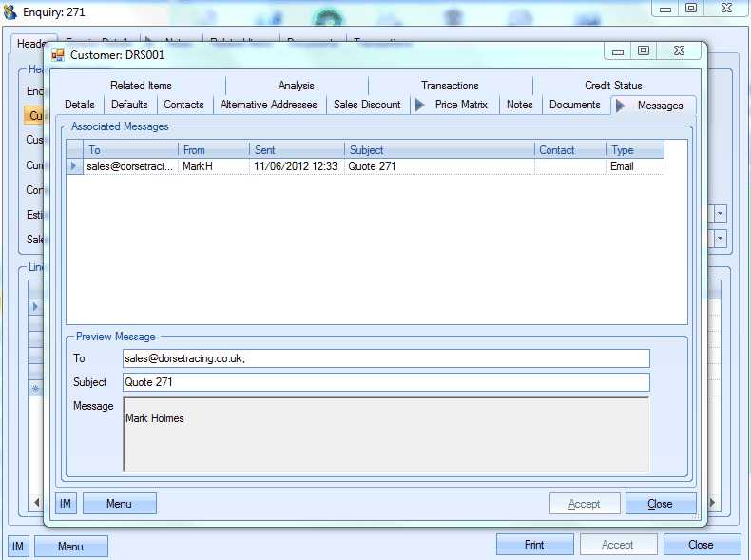
Task: Click the Customer DRS001 window title icon
Action: click(x=58, y=55)
